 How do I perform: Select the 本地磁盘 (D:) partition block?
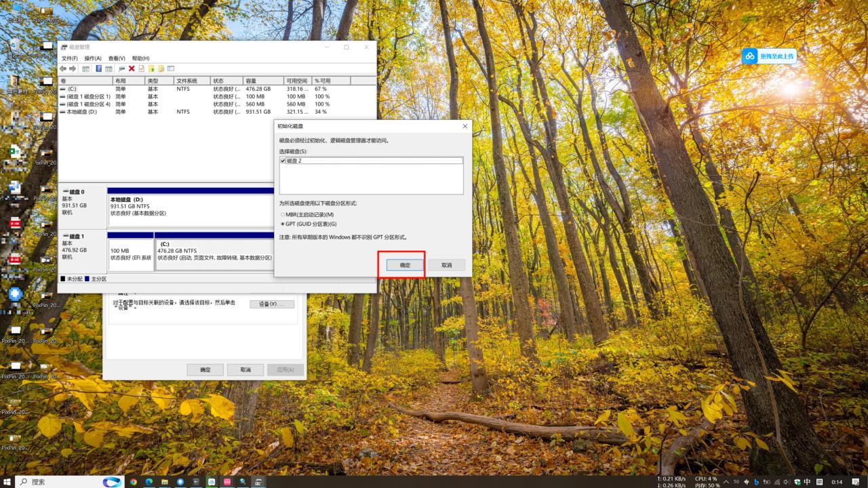(191, 207)
